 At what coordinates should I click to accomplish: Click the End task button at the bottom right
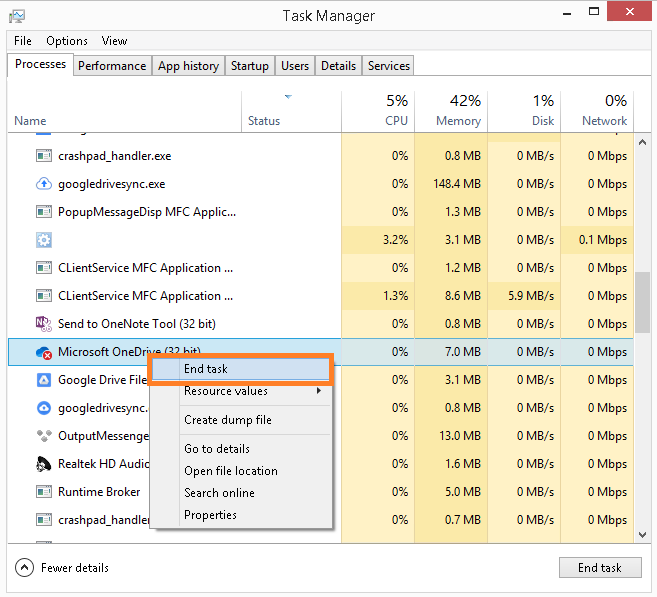(600, 568)
